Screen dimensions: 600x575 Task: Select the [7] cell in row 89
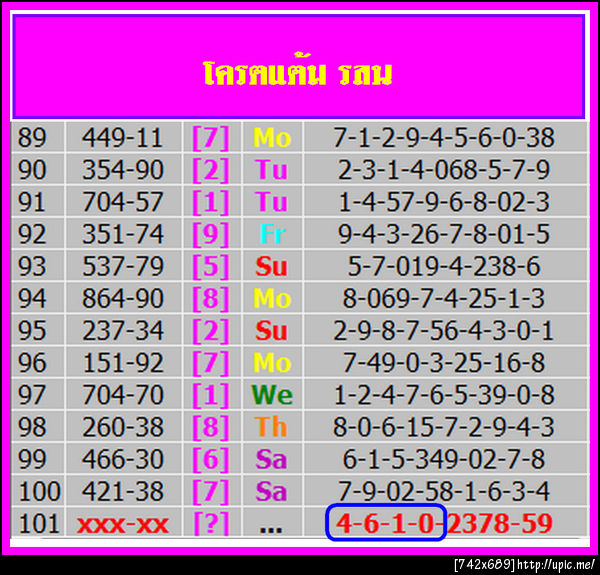pyautogui.click(x=211, y=137)
